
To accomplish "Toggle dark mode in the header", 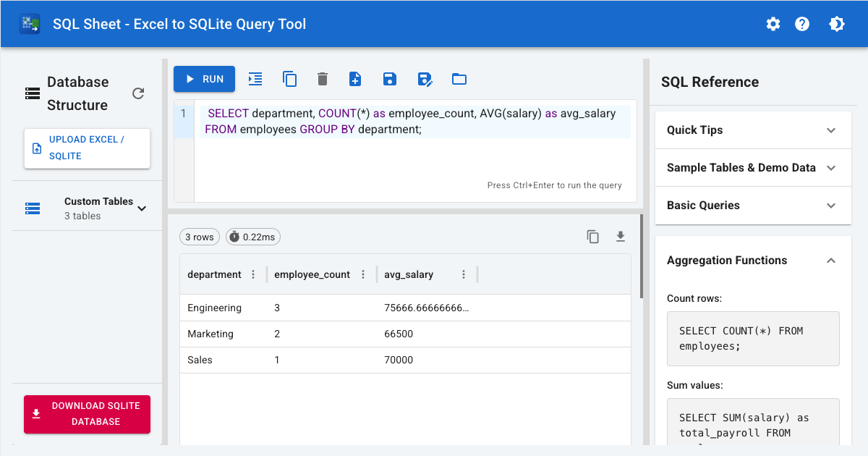I will click(837, 24).
